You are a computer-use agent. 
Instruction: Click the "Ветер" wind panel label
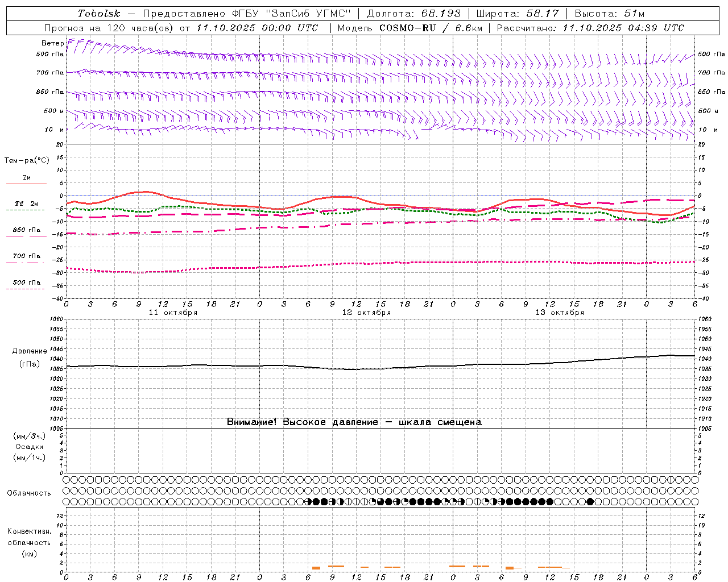click(x=52, y=43)
